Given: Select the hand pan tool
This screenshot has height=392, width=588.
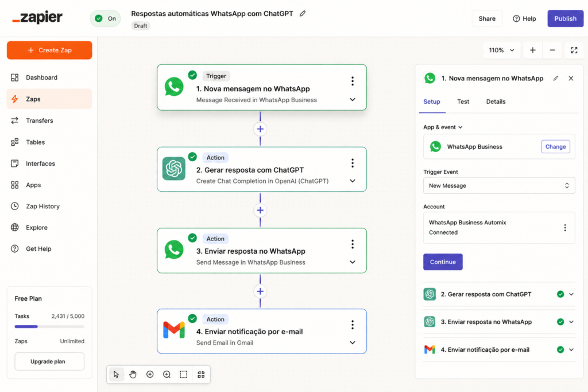Looking at the screenshot, I should 133,374.
